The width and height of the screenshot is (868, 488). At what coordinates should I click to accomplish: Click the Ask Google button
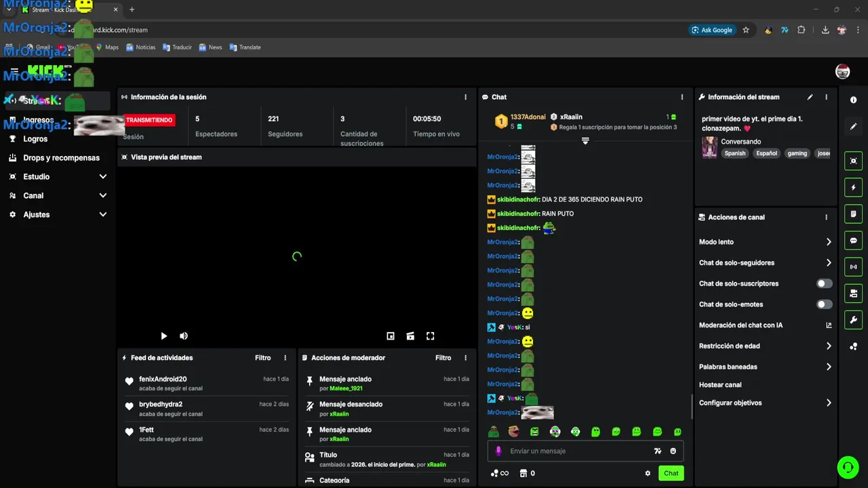click(712, 30)
